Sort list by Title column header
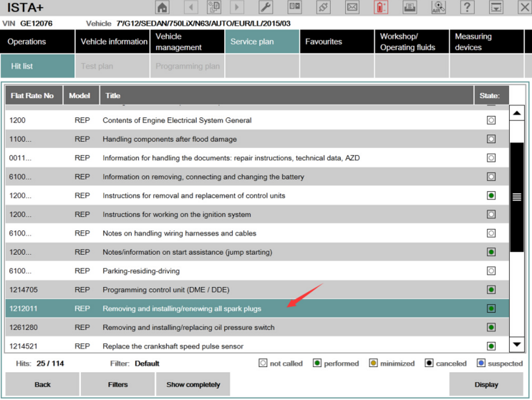The height and width of the screenshot is (400, 532). [x=286, y=95]
